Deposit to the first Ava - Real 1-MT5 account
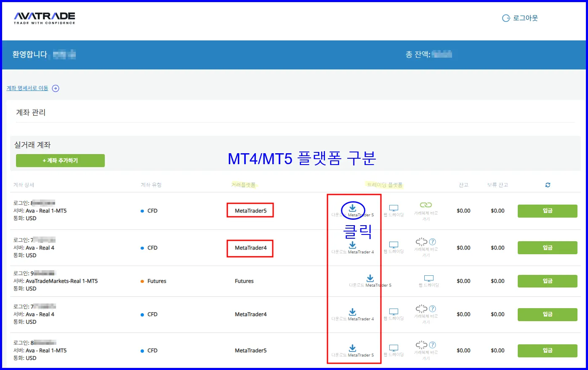The image size is (588, 370). pos(547,211)
